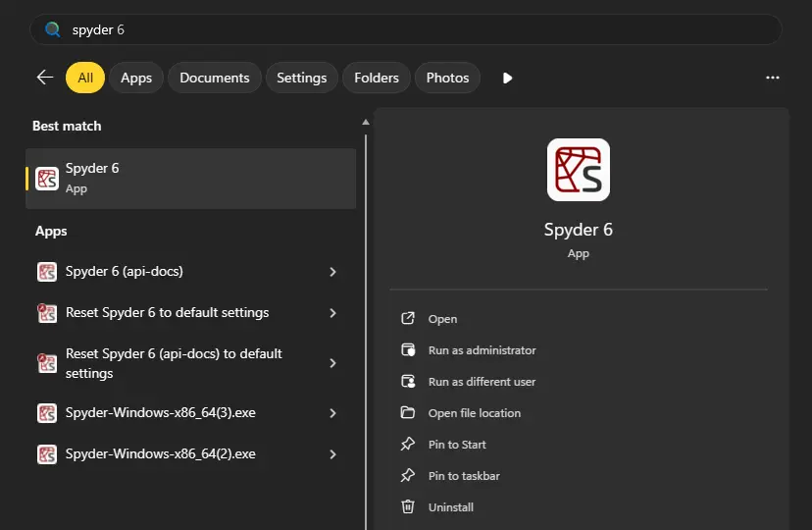Expand Spyder-Windows-x86_64(2).exe chevron

pos(333,454)
